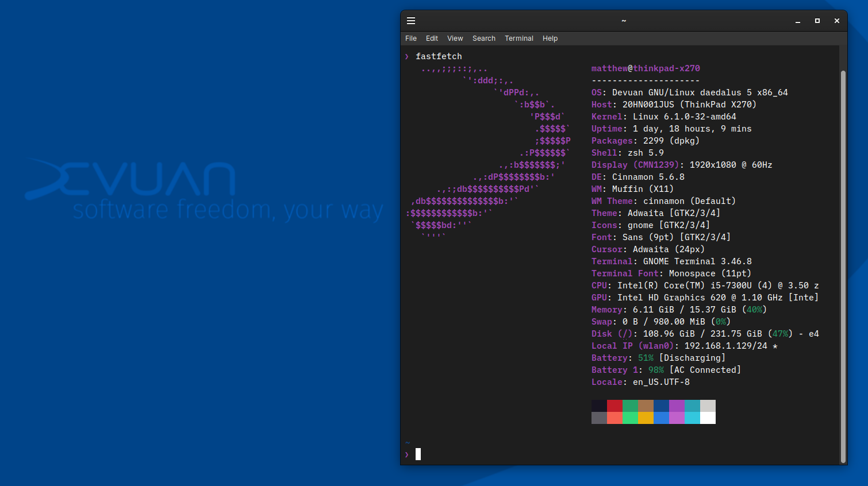Click the terminal's vertical scrollbar

pyautogui.click(x=843, y=267)
